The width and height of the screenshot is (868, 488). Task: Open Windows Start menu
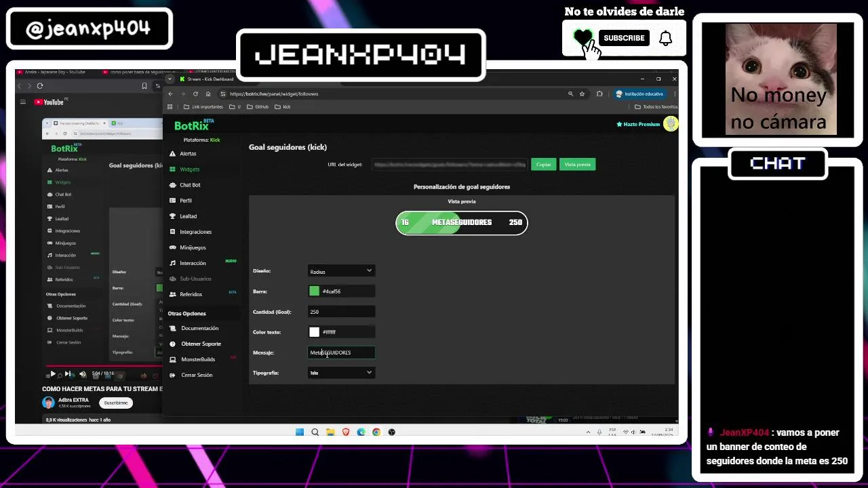[299, 432]
